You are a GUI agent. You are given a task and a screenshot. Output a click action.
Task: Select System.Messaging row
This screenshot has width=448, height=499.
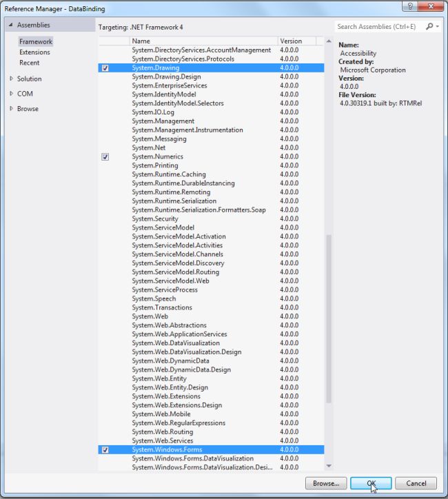[211, 139]
